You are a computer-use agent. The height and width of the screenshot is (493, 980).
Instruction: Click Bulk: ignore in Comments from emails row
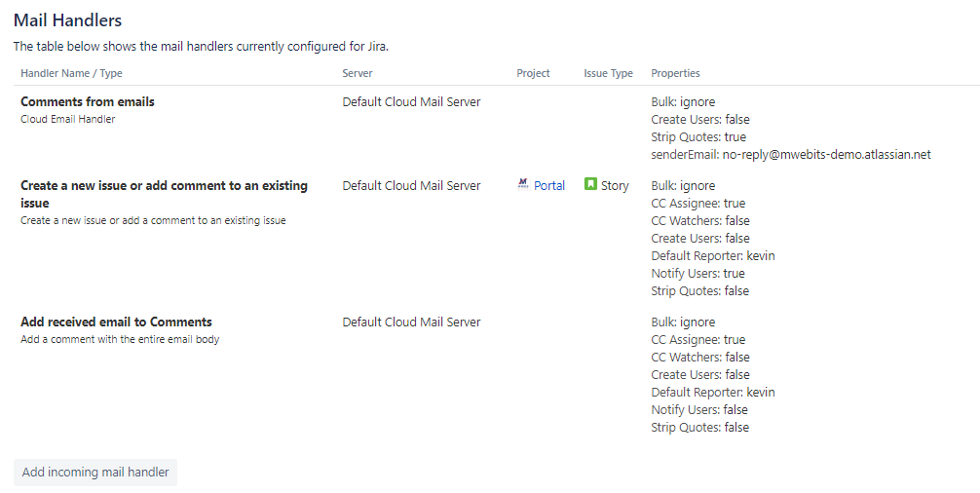tap(683, 102)
